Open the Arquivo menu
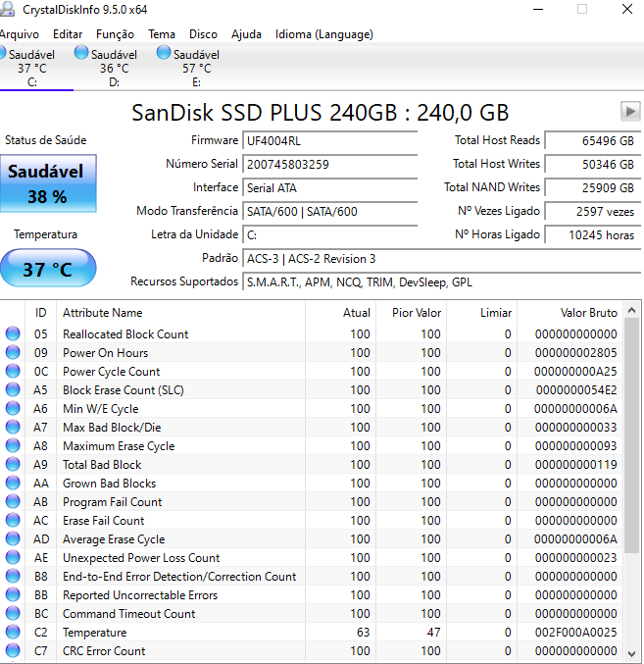This screenshot has width=644, height=664. pos(19,34)
